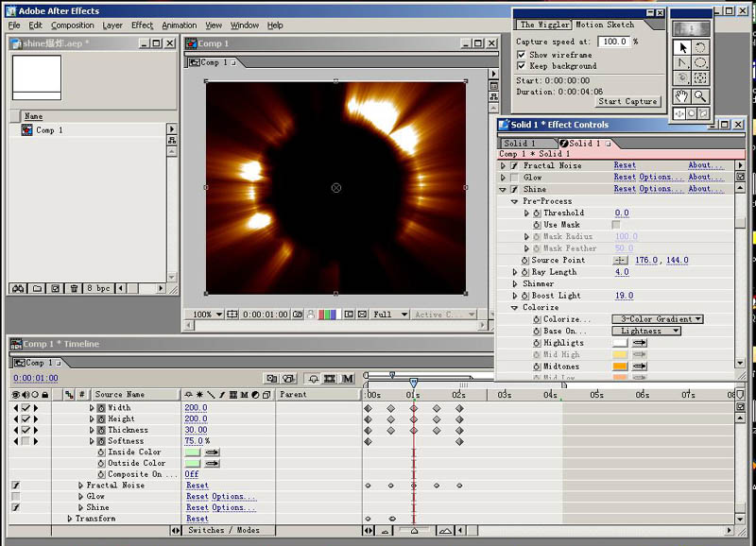
Task: Toggle the Height keyframe checkbox in timeline
Action: click(x=26, y=418)
